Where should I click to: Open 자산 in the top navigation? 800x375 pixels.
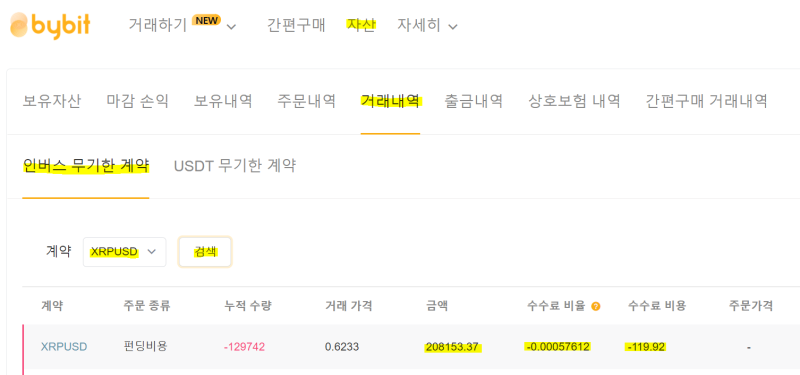pos(361,25)
